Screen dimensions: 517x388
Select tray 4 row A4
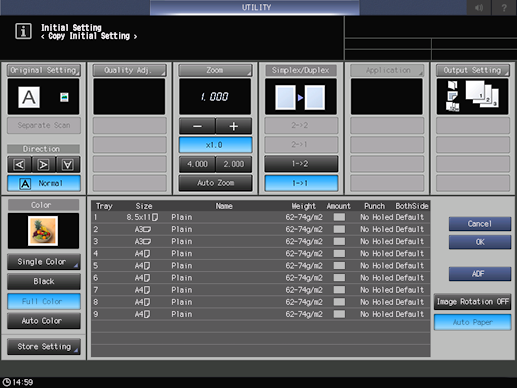coord(260,254)
